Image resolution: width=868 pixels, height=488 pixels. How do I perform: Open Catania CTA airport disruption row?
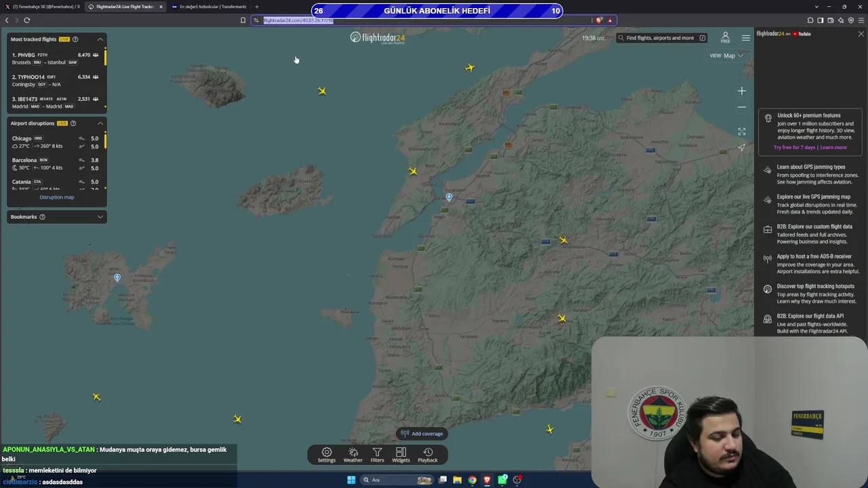point(56,184)
